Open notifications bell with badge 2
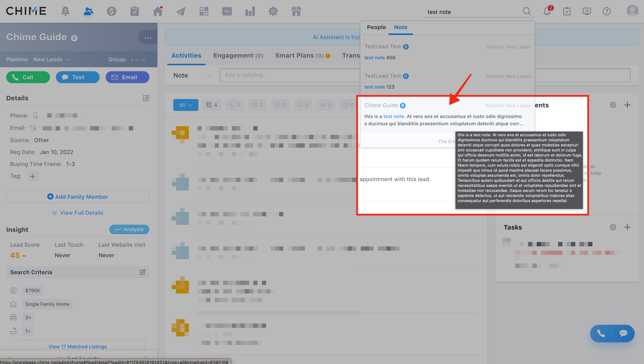644x364 pixels. click(547, 11)
